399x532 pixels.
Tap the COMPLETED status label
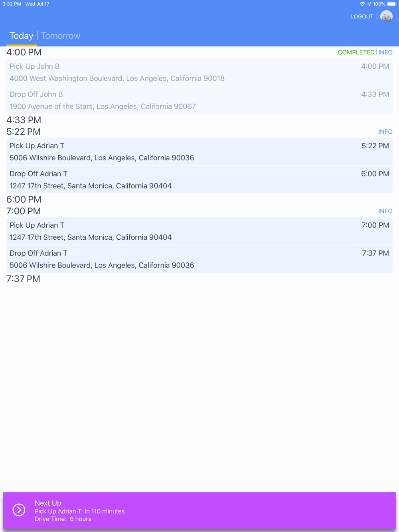coord(356,52)
